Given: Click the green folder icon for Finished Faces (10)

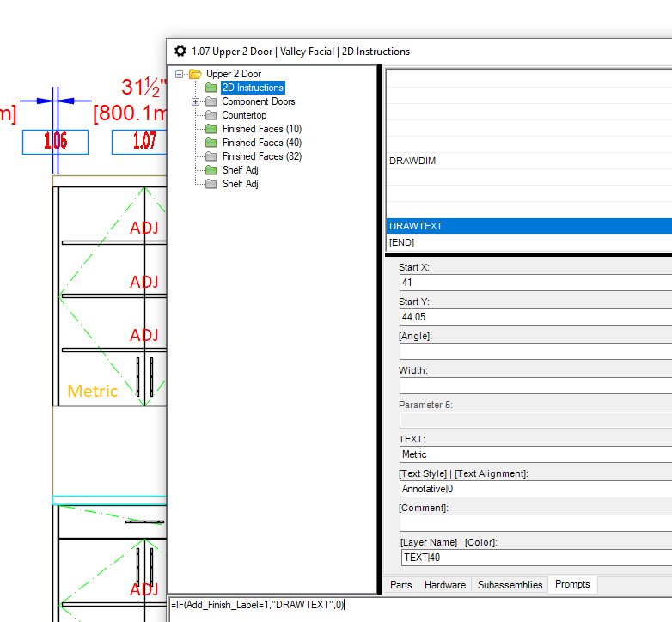Looking at the screenshot, I should point(211,129).
